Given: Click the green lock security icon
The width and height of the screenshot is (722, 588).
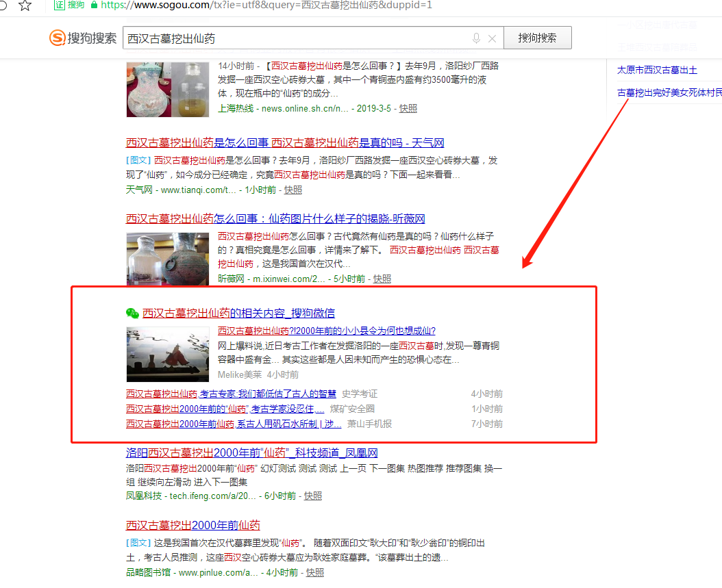Looking at the screenshot, I should coord(93,5).
